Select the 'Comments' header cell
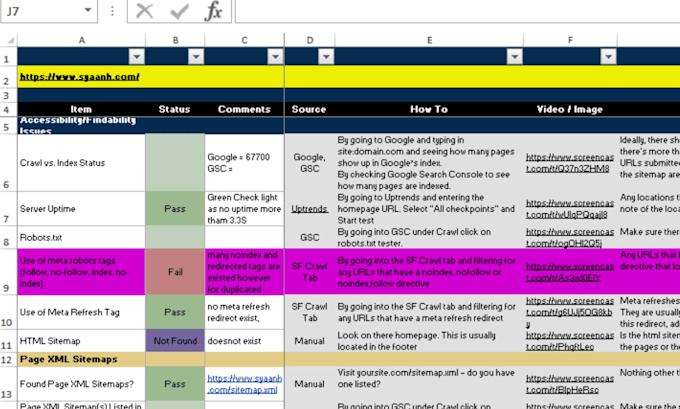Image resolution: width=680 pixels, height=409 pixels. pyautogui.click(x=244, y=109)
